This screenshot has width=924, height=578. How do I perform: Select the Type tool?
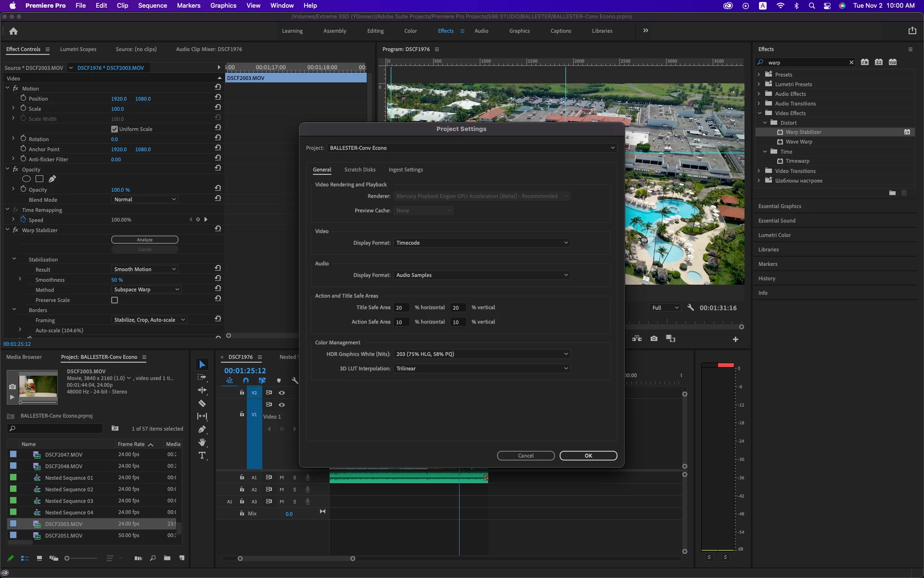point(202,455)
